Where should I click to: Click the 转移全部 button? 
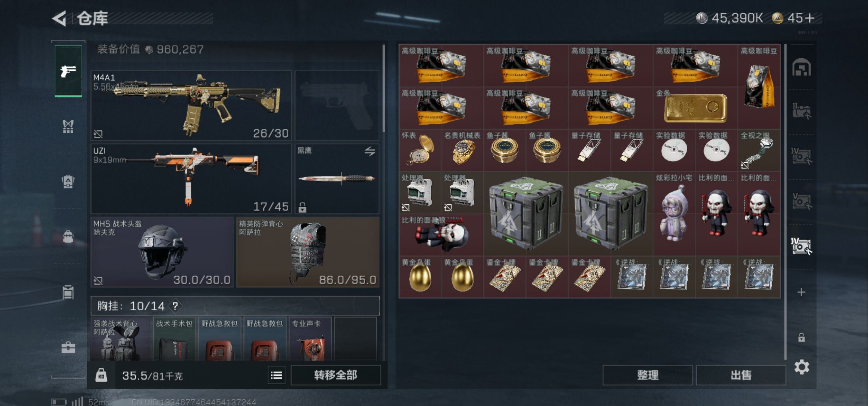(x=336, y=375)
